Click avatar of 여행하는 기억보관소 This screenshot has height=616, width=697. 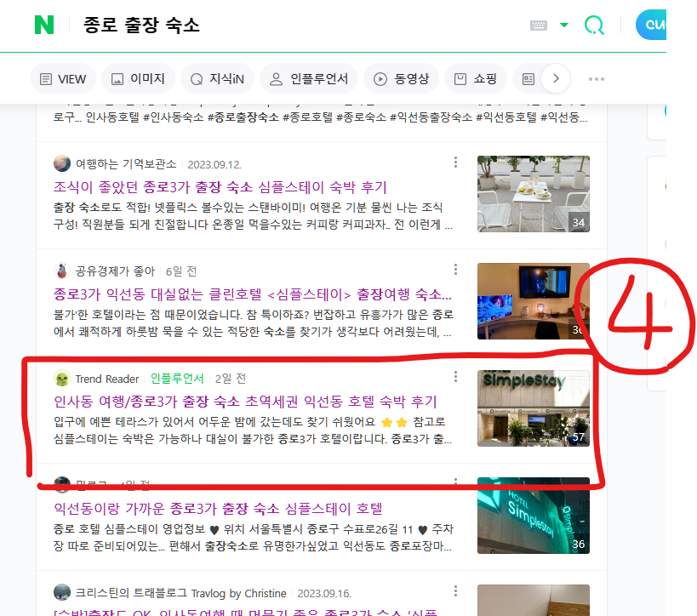point(62,163)
